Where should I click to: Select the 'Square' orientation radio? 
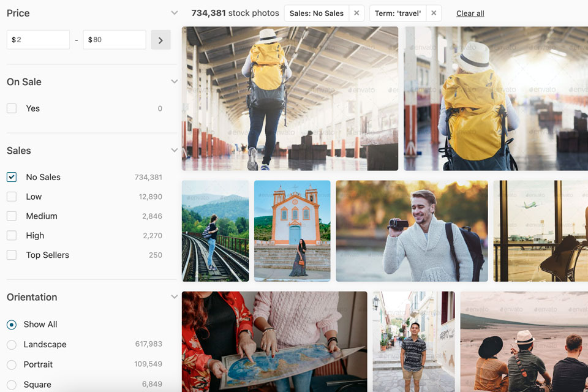coord(12,385)
